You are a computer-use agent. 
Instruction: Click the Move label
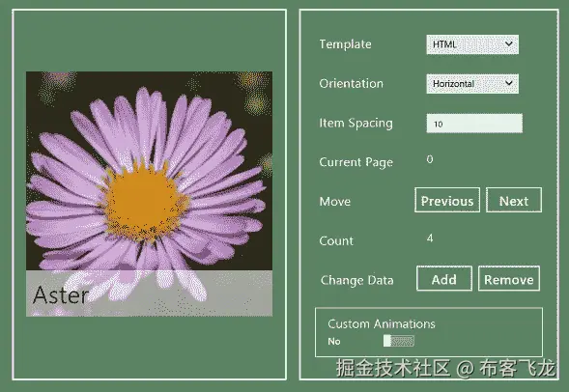[334, 201]
